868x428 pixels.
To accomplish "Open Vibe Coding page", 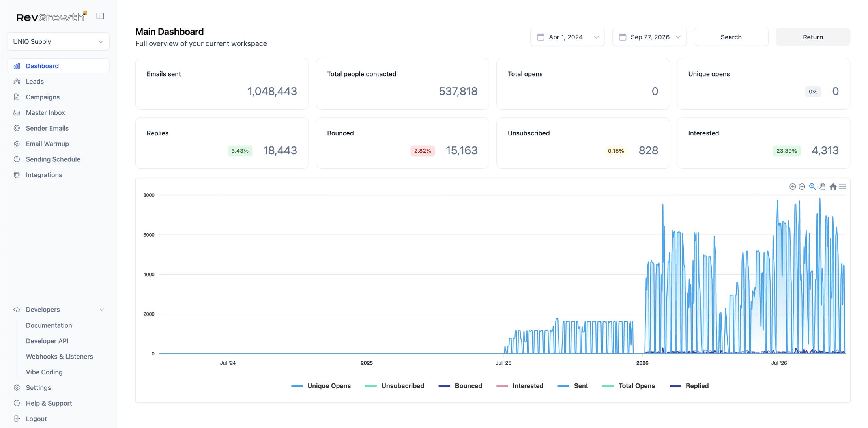I will point(44,372).
